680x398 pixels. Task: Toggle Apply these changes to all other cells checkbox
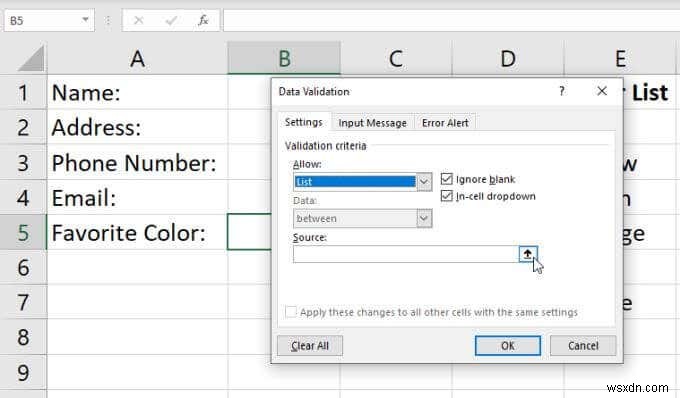pyautogui.click(x=291, y=312)
